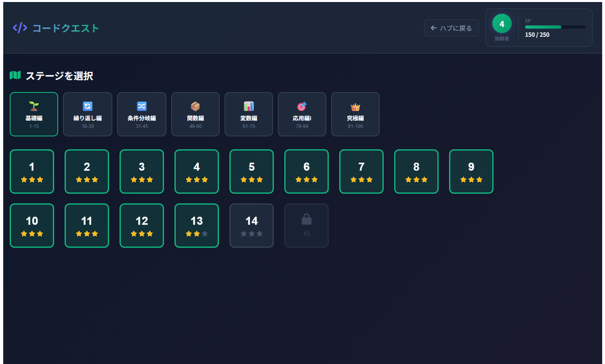Image resolution: width=605 pixels, height=364 pixels.
Task: Click the コードクエスト title link
Action: [66, 28]
